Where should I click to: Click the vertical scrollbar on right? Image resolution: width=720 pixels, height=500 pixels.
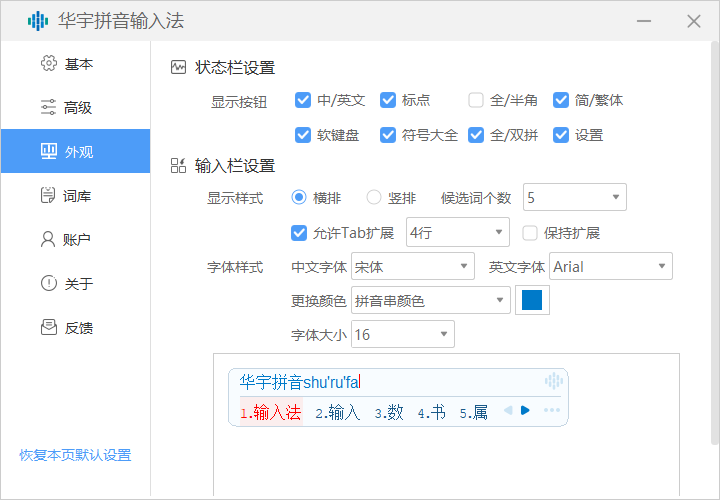(714, 243)
